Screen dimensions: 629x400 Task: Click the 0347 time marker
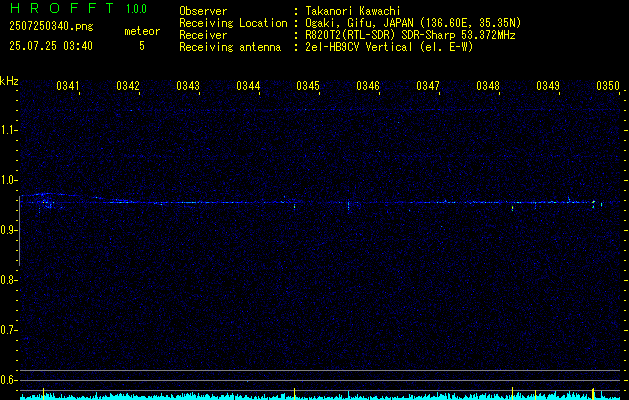(x=428, y=85)
